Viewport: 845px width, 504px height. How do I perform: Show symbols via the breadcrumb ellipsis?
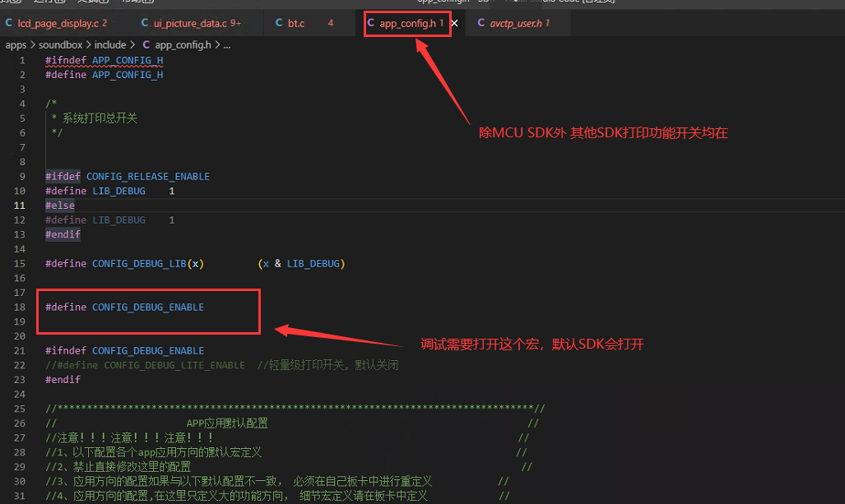[x=227, y=45]
